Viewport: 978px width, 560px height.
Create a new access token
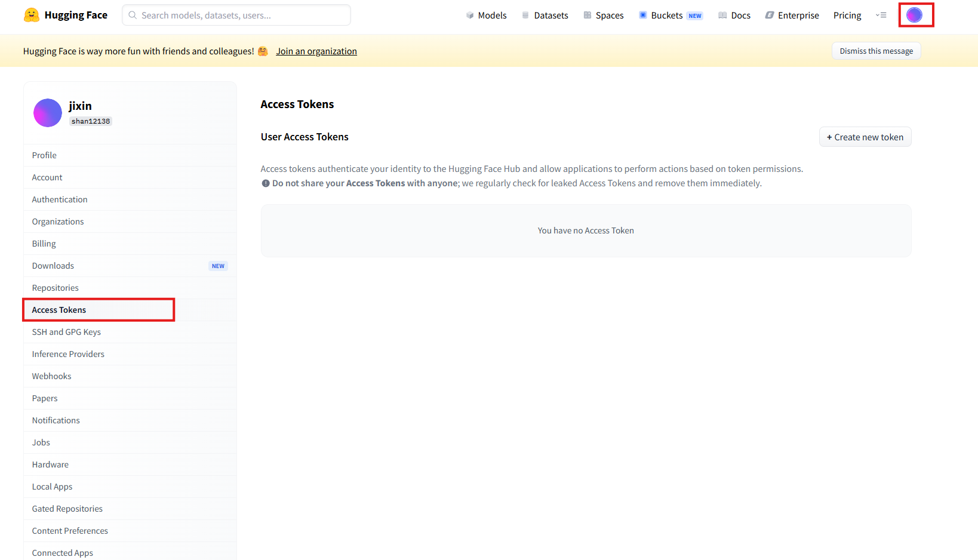point(865,137)
